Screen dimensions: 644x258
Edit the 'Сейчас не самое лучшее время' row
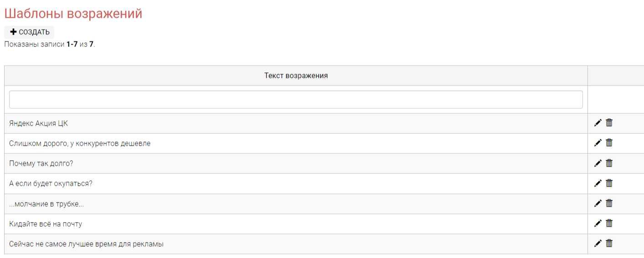point(598,243)
